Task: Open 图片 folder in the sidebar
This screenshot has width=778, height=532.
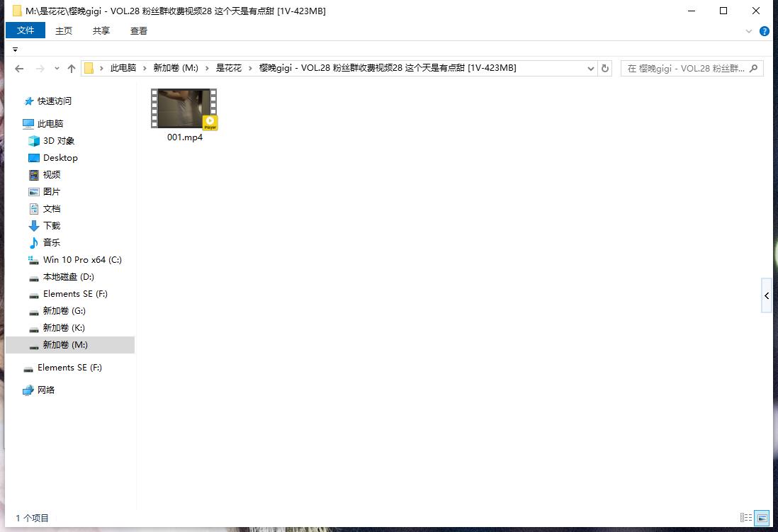Action: (52, 191)
